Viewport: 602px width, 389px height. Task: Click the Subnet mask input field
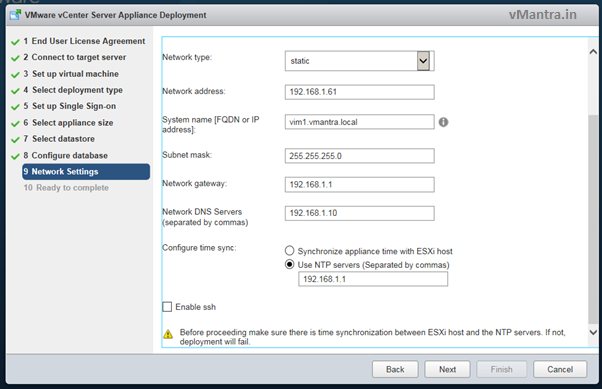tap(359, 156)
